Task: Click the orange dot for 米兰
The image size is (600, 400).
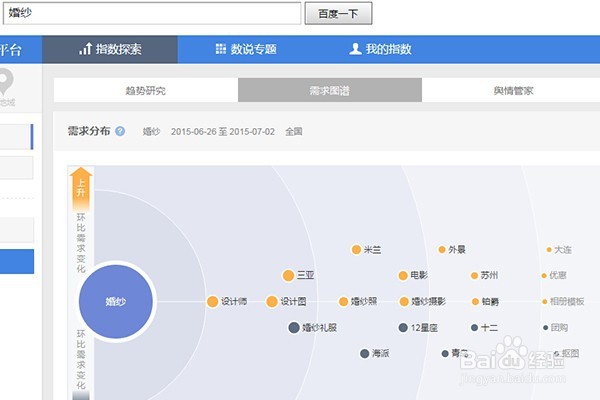Action: 356,250
